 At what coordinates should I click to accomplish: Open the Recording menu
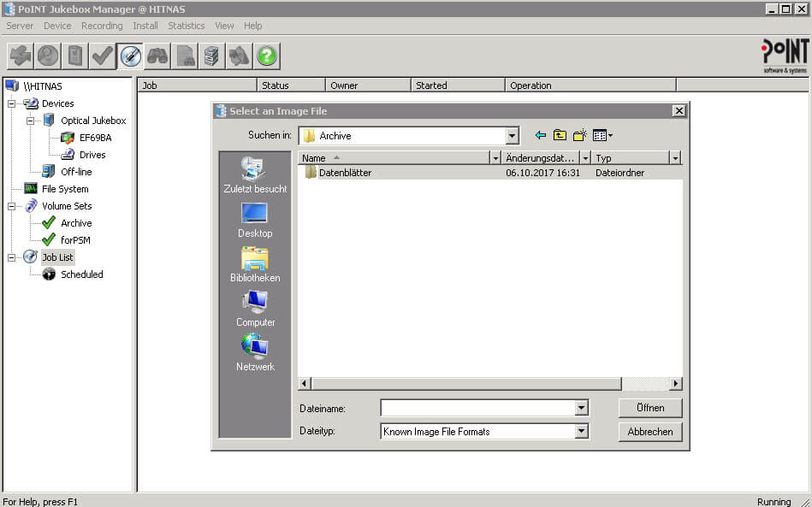click(102, 26)
